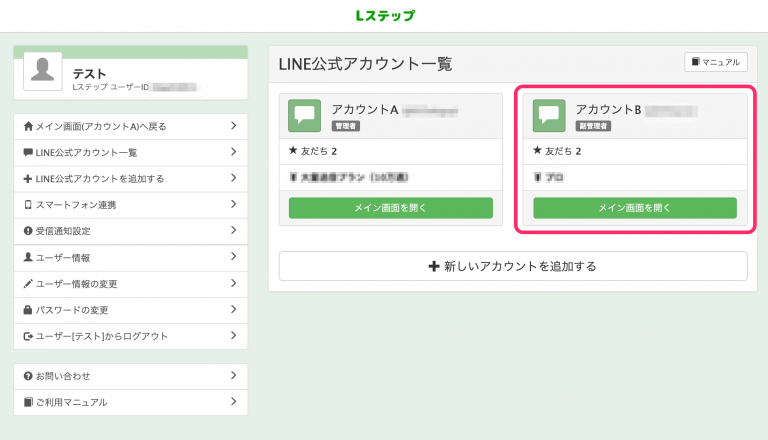
Task: Click 新しいアカウントを追加する button
Action: (513, 266)
